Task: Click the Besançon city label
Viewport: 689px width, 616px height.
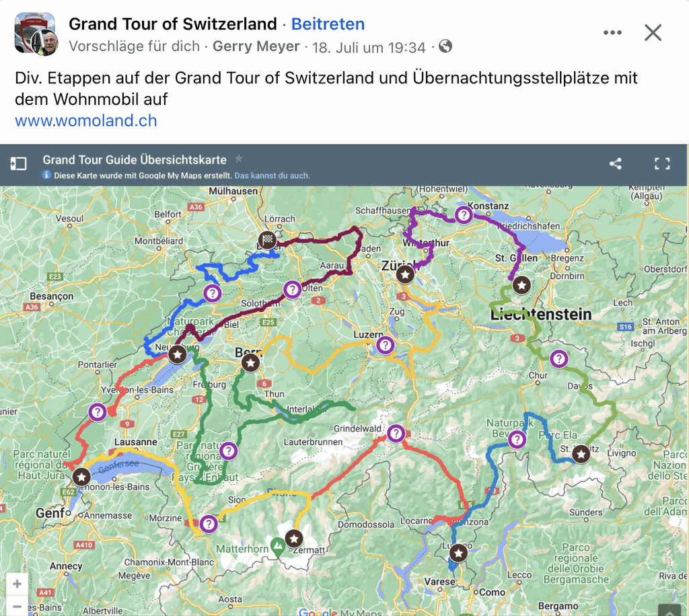Action: (x=52, y=297)
